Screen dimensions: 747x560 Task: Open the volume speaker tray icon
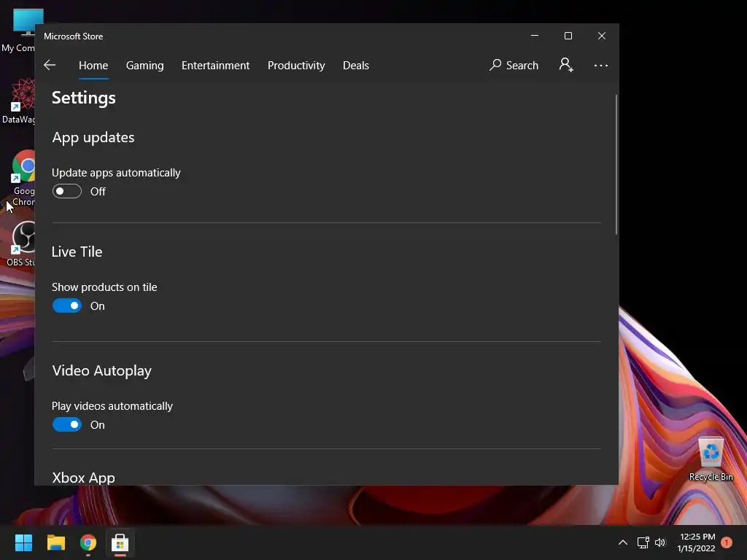tap(659, 542)
